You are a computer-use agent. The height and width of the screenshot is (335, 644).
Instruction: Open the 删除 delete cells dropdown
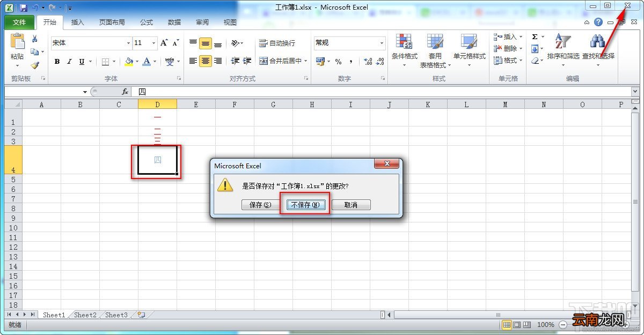click(x=508, y=49)
